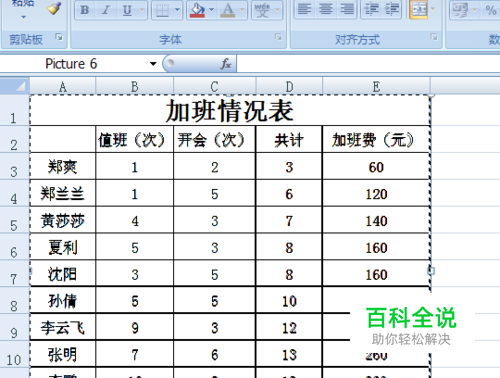Open the paste options dropdown arrow
The width and height of the screenshot is (500, 378).
point(23,17)
